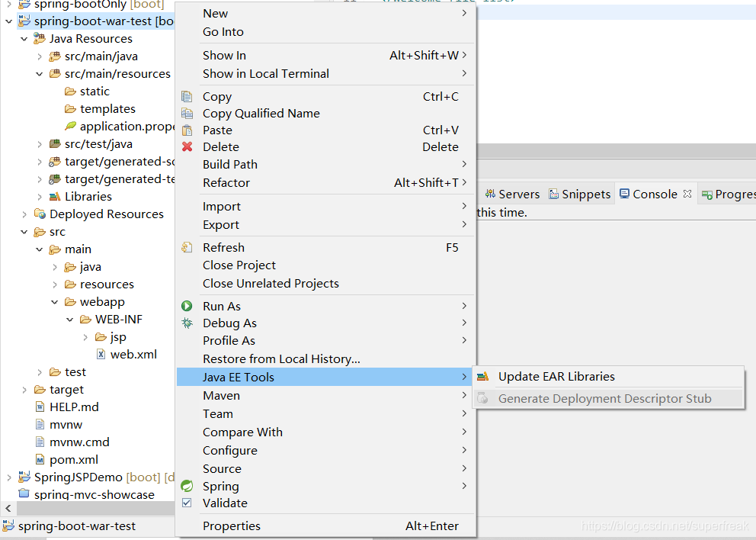Open the Maven submenu

click(x=325, y=396)
